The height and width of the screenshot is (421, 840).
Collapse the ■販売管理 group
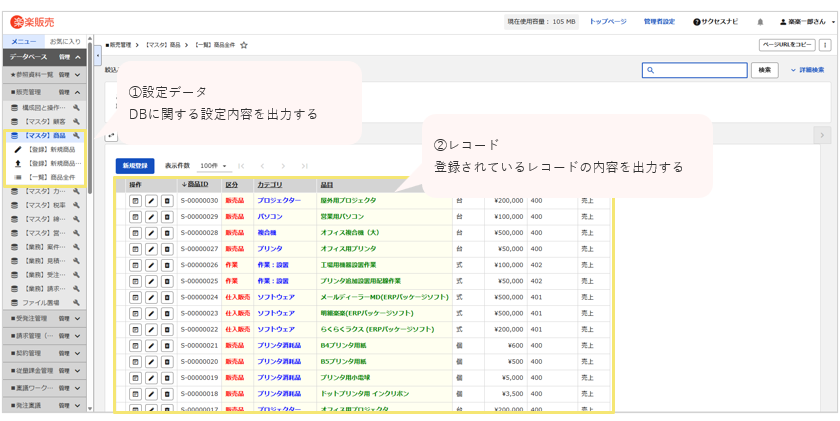pyautogui.click(x=78, y=93)
